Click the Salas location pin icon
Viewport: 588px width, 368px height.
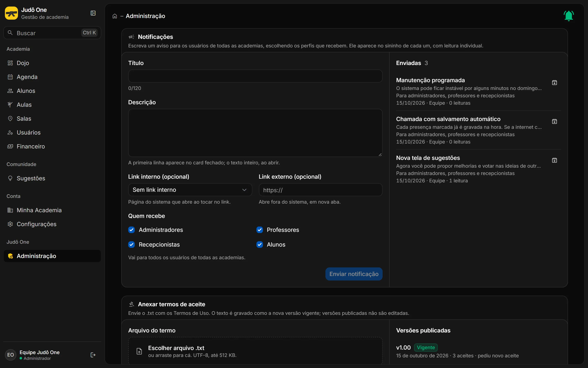10,119
